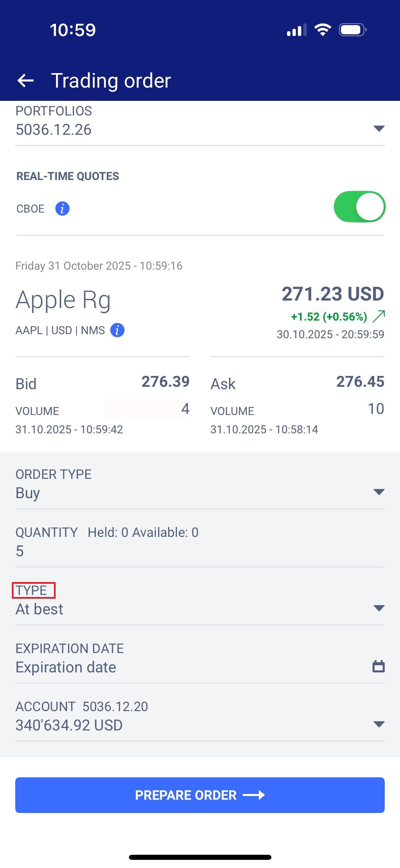Tap info icon next to AAPL | USD | NMS
This screenshot has height=868, width=400.
(x=117, y=330)
